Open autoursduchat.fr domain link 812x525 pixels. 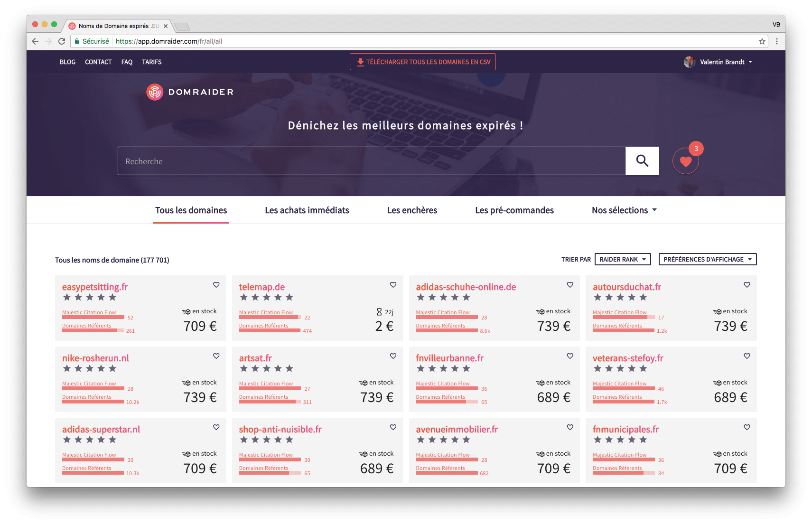[627, 287]
